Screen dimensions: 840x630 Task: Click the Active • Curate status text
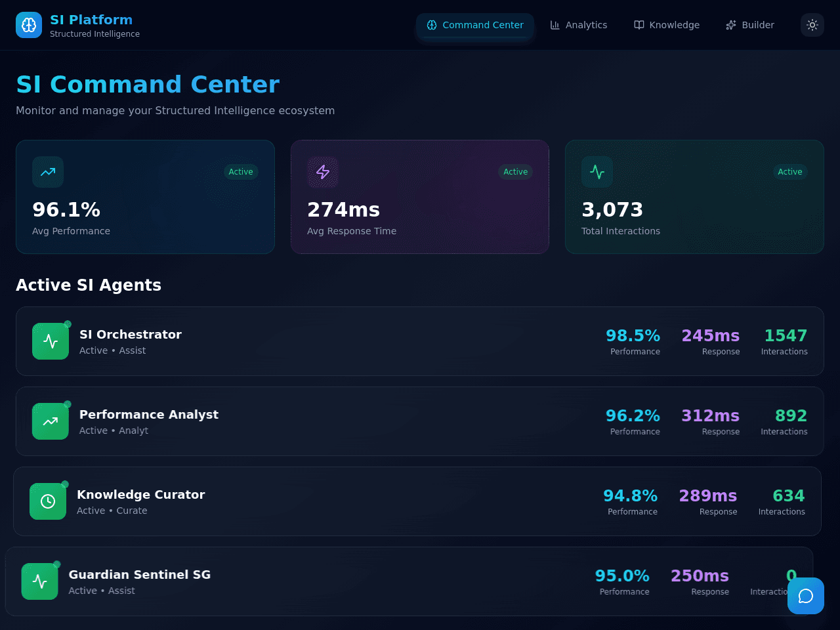coord(112,511)
